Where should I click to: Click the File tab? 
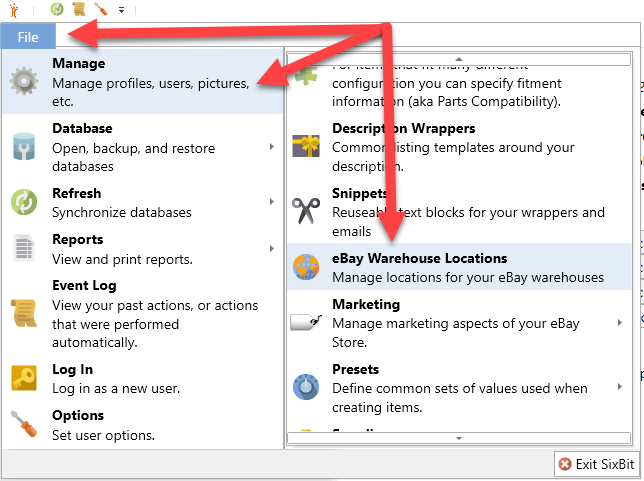coord(28,36)
